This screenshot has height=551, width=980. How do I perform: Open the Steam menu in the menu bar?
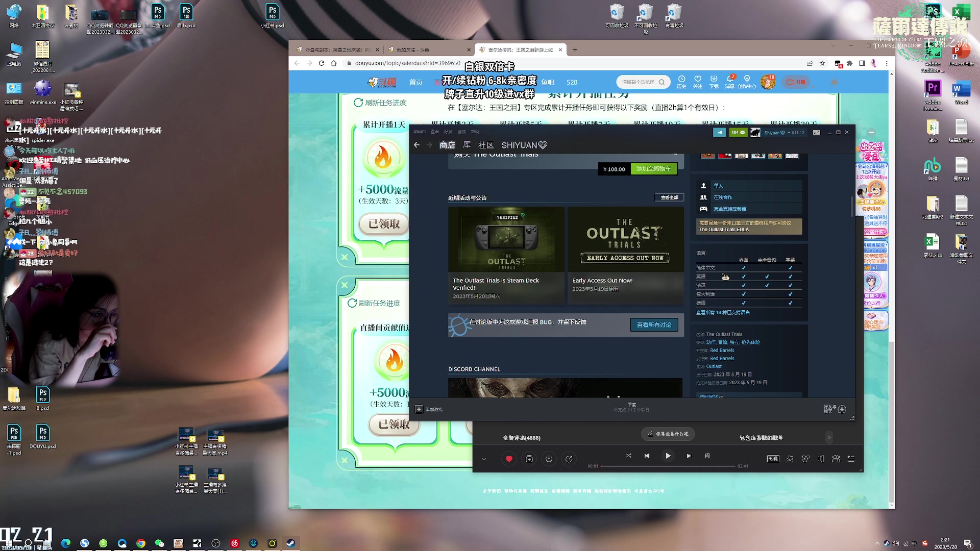[x=420, y=132]
